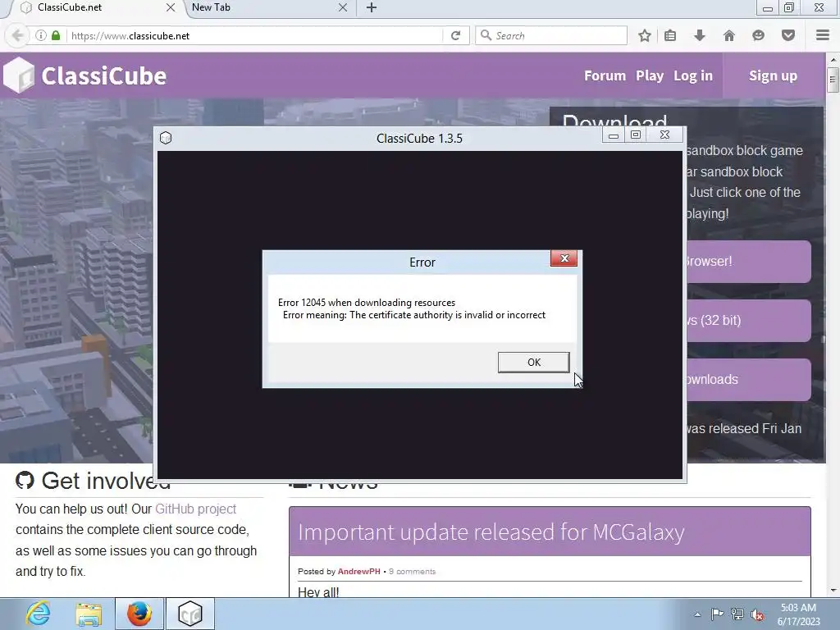Go to Firefox home page icon
Screen dimensions: 840x630
pos(728,36)
